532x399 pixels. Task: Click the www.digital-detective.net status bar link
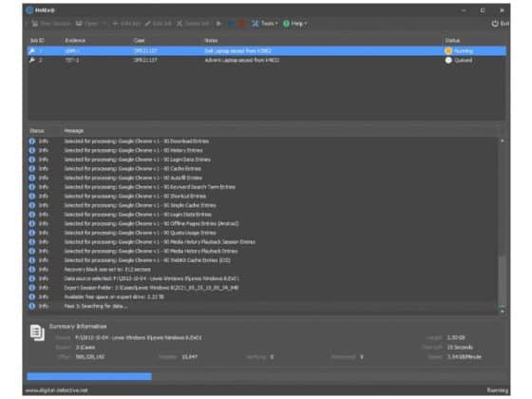pyautogui.click(x=56, y=390)
